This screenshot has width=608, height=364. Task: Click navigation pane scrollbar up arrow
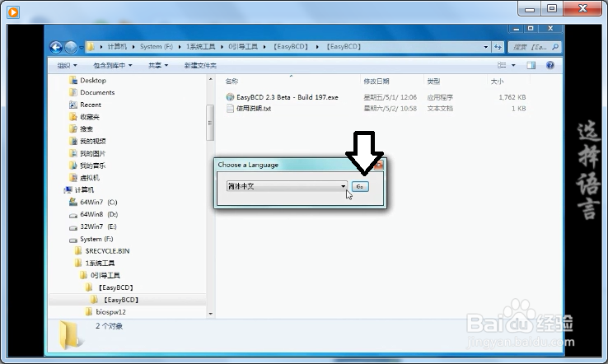click(x=211, y=79)
